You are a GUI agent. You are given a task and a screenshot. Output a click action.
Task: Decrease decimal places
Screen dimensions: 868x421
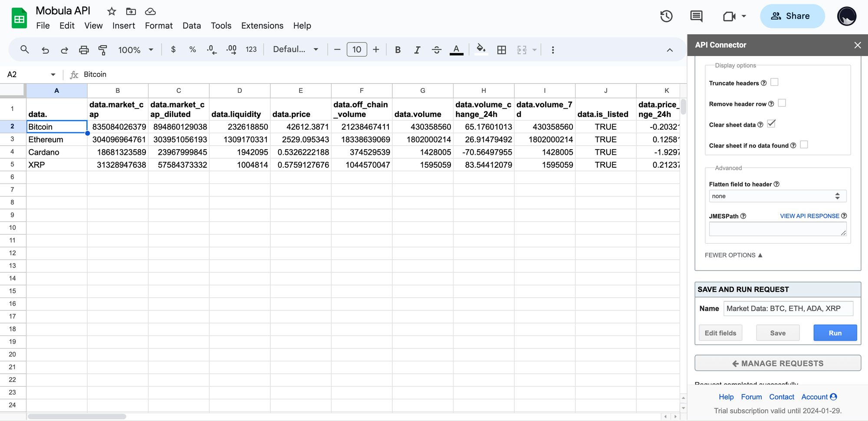212,49
